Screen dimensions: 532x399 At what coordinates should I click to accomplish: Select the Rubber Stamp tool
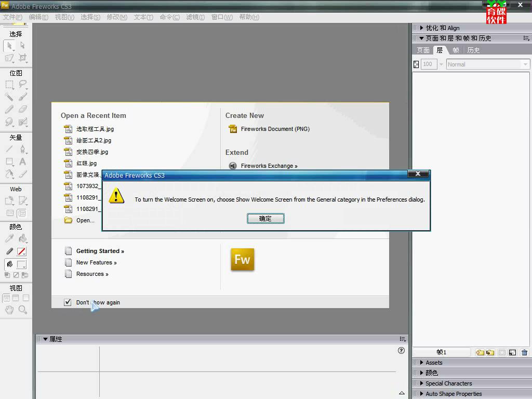click(x=22, y=122)
